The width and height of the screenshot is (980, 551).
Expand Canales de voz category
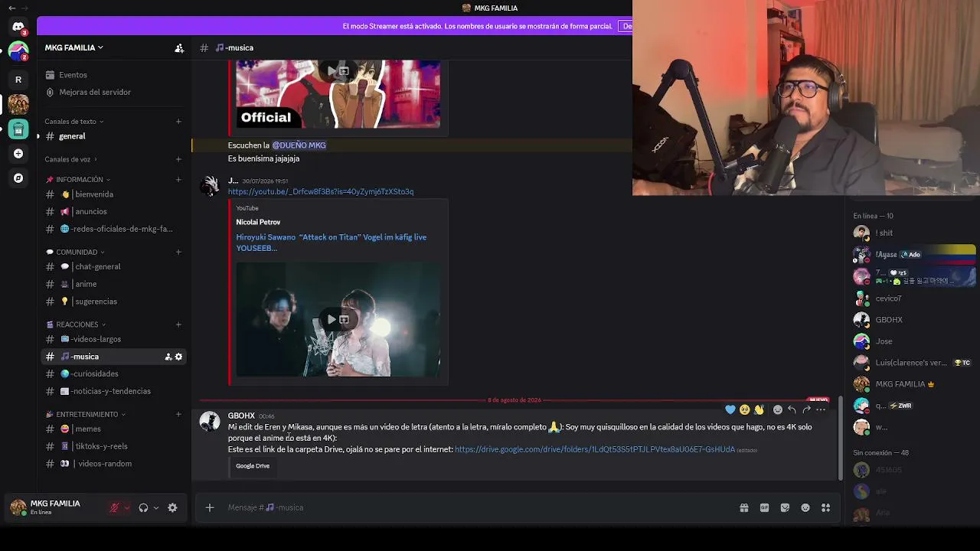tap(70, 159)
